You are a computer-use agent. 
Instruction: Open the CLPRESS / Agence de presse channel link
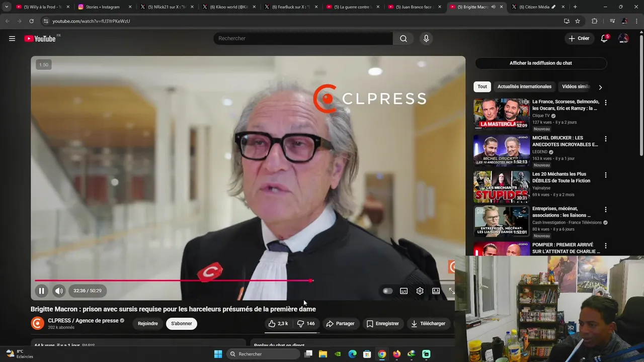[x=83, y=321]
